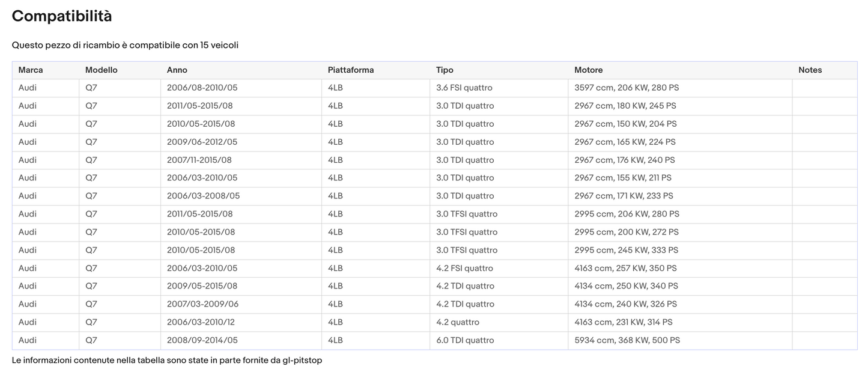Select the Anno column header
Screen dimensions: 868x375
177,70
